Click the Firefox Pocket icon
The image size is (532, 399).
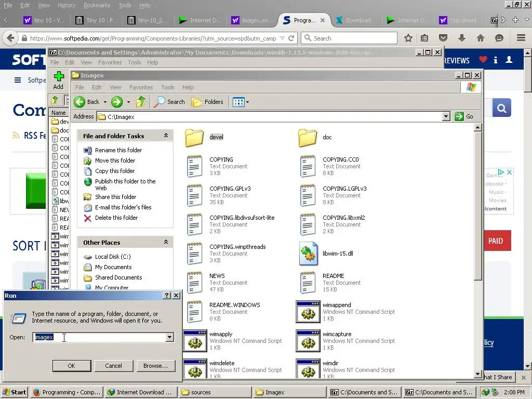pyautogui.click(x=443, y=38)
